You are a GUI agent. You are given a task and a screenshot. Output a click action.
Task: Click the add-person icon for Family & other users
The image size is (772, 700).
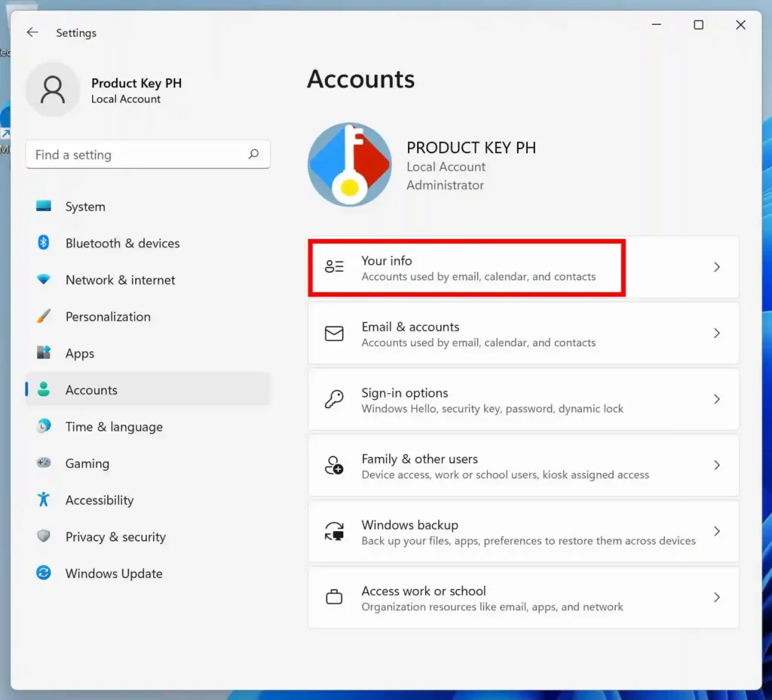point(334,465)
